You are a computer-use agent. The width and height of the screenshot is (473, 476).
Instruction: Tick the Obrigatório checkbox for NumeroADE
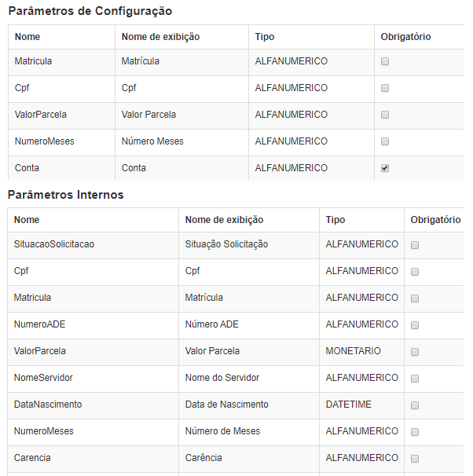coord(415,325)
